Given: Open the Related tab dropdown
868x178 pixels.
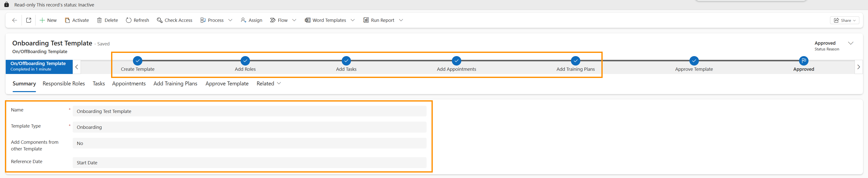Looking at the screenshot, I should point(269,84).
